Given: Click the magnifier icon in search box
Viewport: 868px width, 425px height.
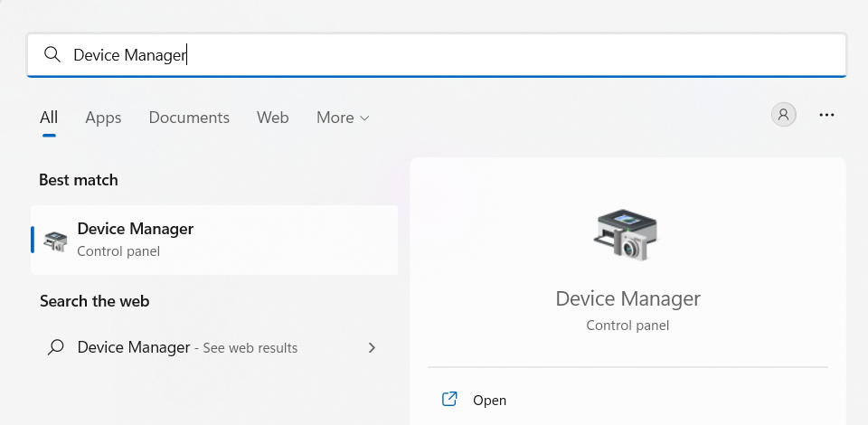Looking at the screenshot, I should click(52, 55).
